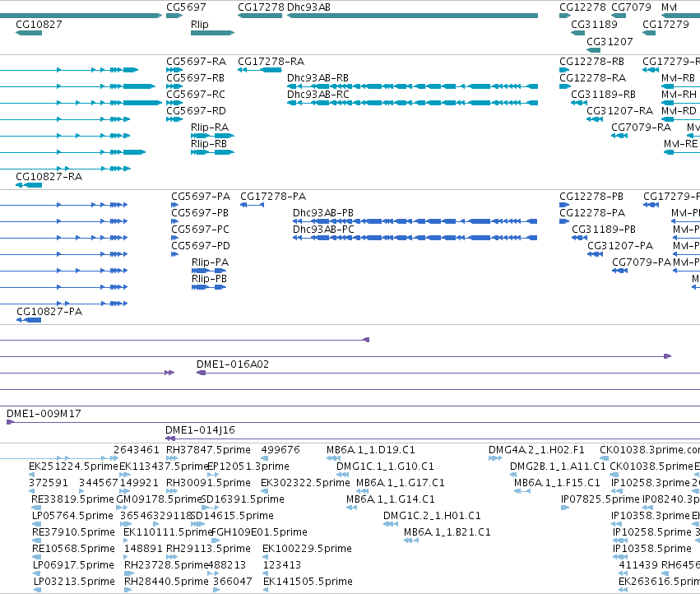Select BAC clone DME1-016A02
The height and width of the screenshot is (594, 700).
coord(448,373)
